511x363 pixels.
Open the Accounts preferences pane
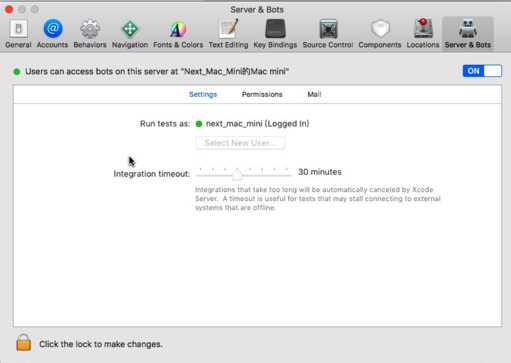click(x=52, y=34)
